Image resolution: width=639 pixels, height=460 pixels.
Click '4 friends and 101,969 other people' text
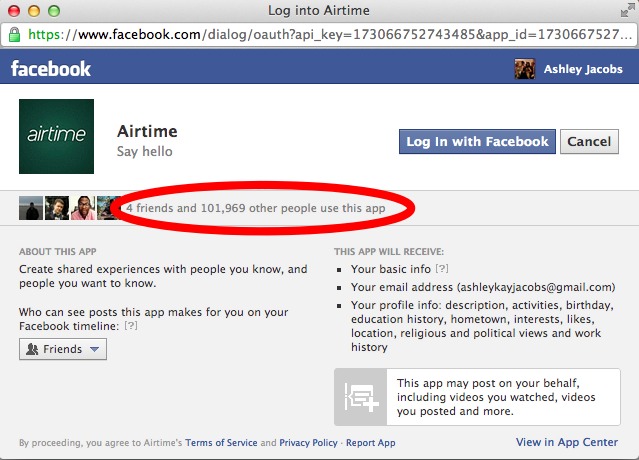tap(256, 208)
